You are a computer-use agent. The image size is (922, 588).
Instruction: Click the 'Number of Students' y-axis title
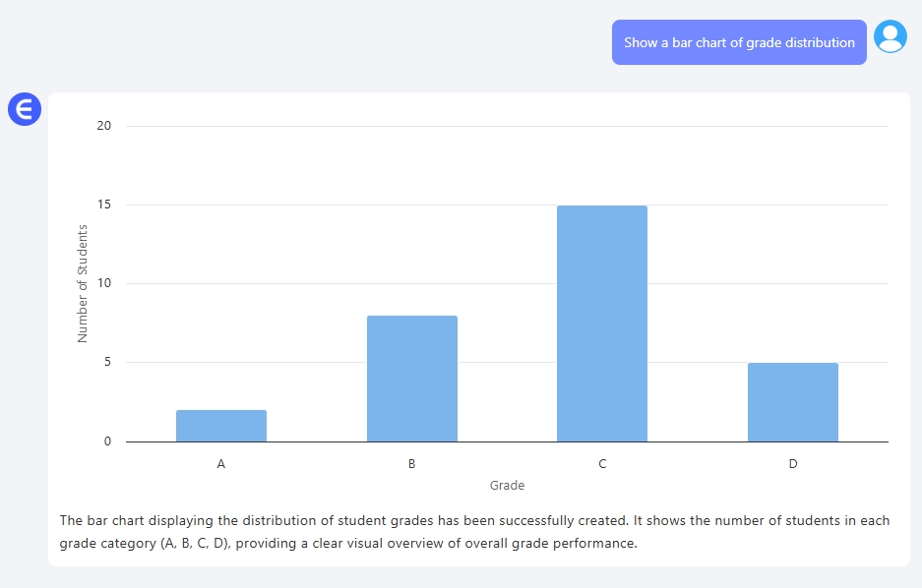pos(83,283)
